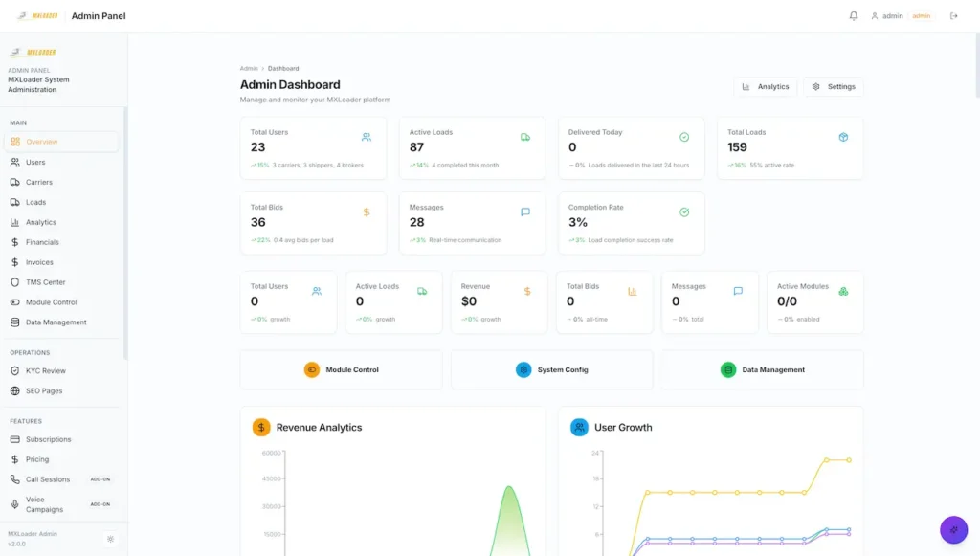
Task: Open Carriers page in sidebar
Action: 61,182
